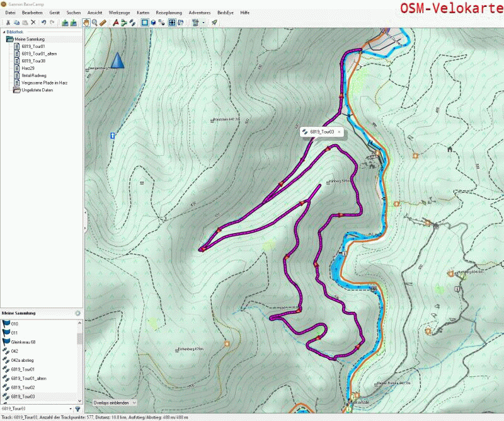Select Ilmtal-Radweg in library tree
This screenshot has height=421, width=504.
coord(34,76)
